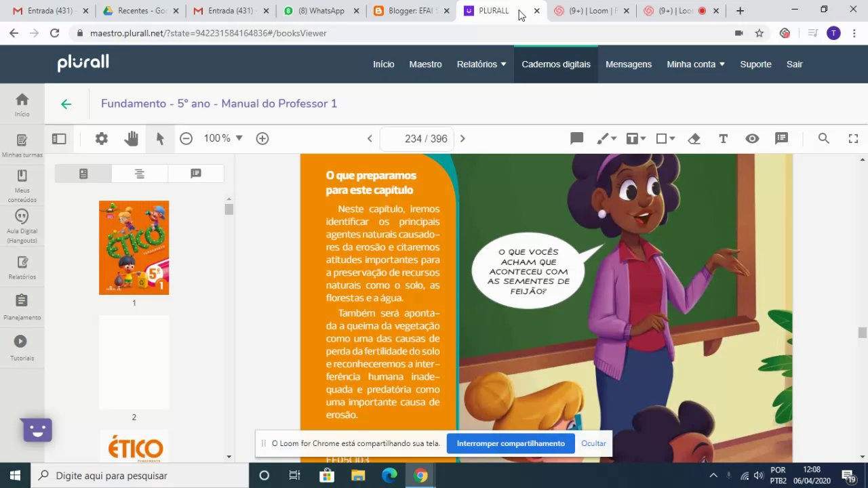Open the notes panel icon

(781, 138)
